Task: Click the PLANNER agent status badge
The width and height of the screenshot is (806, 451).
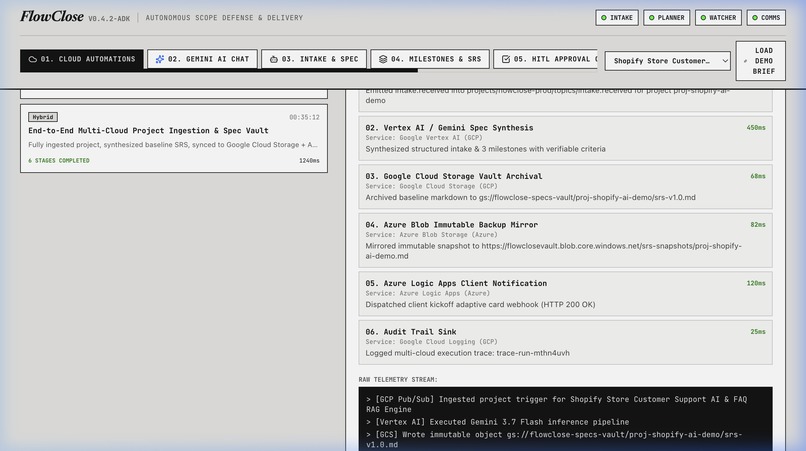Action: point(666,17)
